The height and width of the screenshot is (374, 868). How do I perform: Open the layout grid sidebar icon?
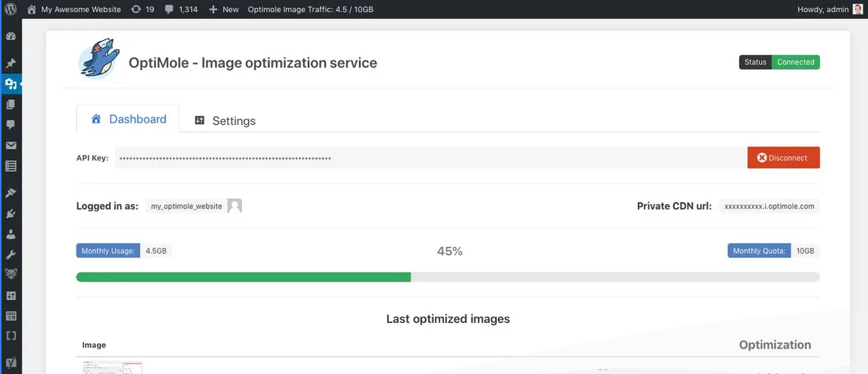(x=11, y=316)
